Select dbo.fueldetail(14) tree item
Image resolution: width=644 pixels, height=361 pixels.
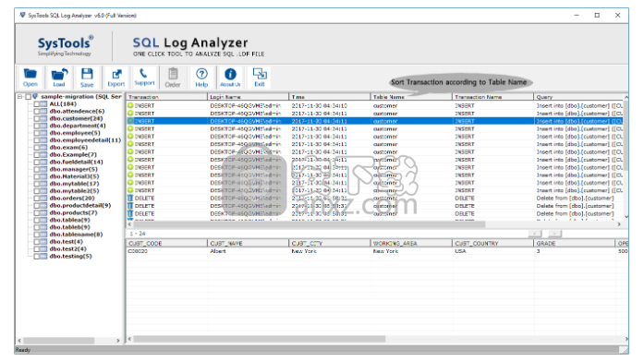[76, 162]
